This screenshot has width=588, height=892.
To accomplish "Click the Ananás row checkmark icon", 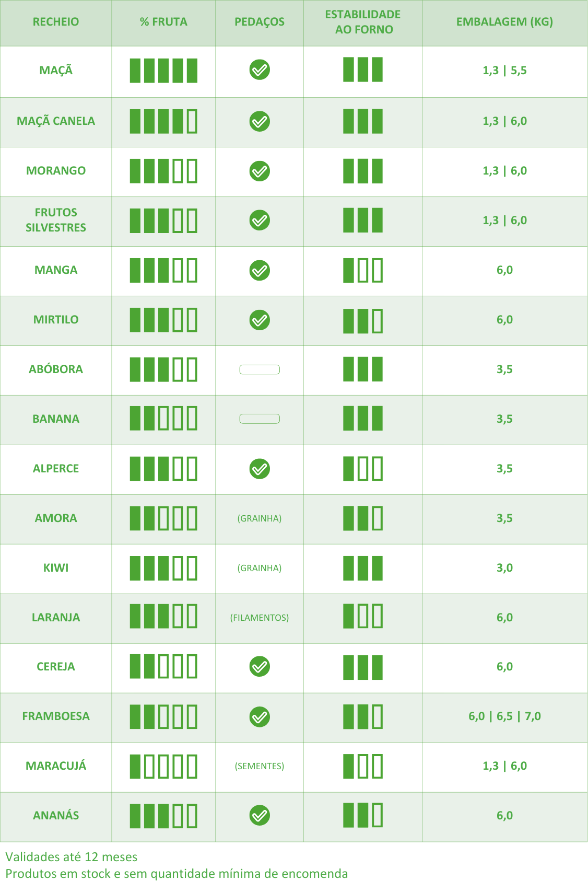I will coord(260,816).
